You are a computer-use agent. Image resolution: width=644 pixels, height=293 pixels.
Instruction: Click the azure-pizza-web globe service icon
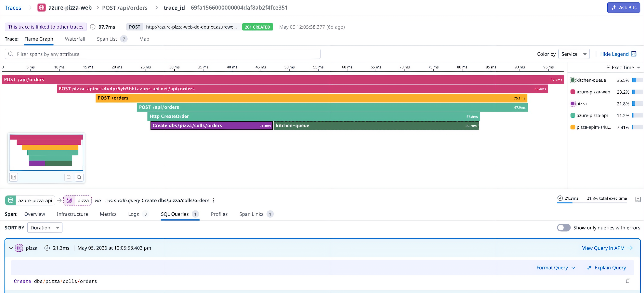pos(41,8)
